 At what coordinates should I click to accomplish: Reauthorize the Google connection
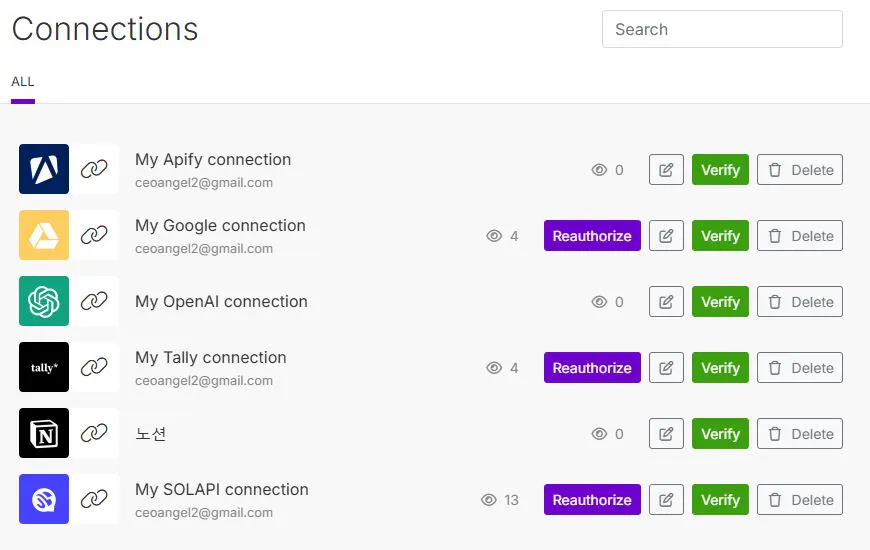(592, 236)
